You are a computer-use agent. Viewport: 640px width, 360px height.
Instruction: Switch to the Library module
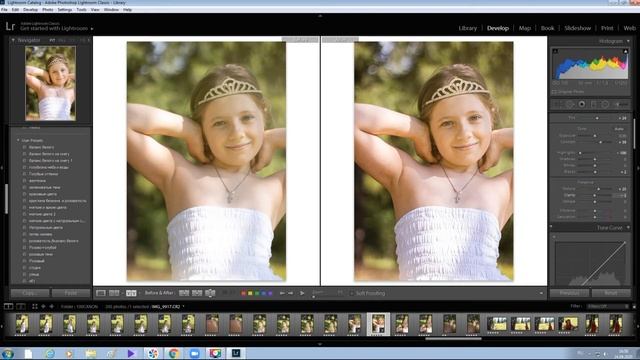[x=468, y=28]
